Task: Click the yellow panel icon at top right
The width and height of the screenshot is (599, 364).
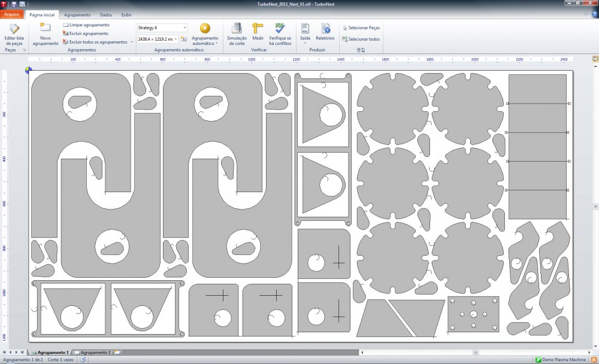Action: click(595, 59)
